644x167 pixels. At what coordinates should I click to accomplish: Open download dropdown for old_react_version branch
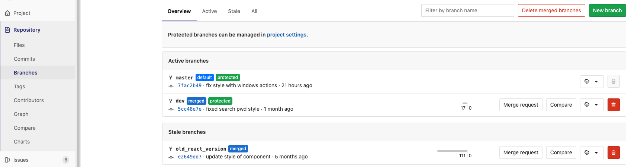tap(591, 152)
